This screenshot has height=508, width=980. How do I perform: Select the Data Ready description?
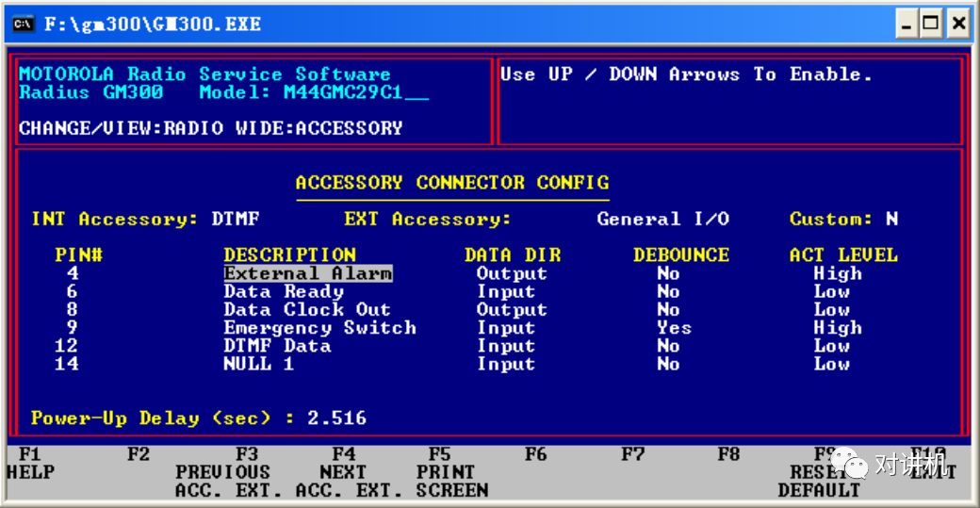tap(284, 292)
